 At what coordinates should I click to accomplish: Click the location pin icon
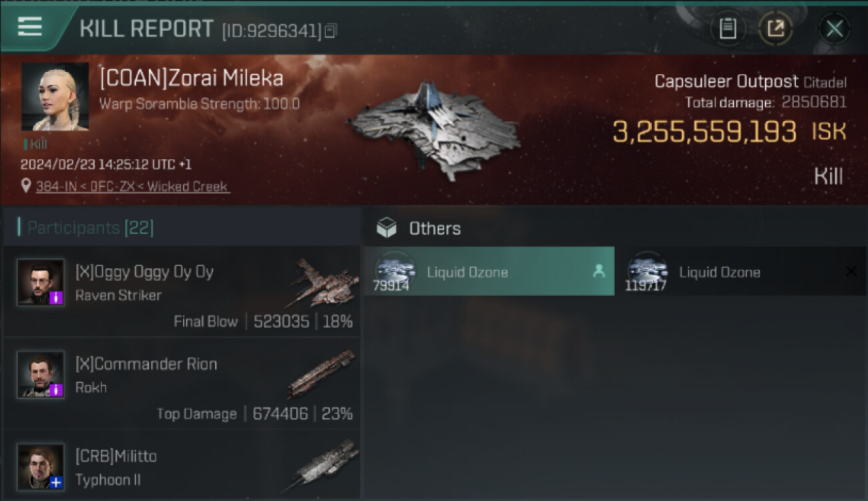point(26,186)
